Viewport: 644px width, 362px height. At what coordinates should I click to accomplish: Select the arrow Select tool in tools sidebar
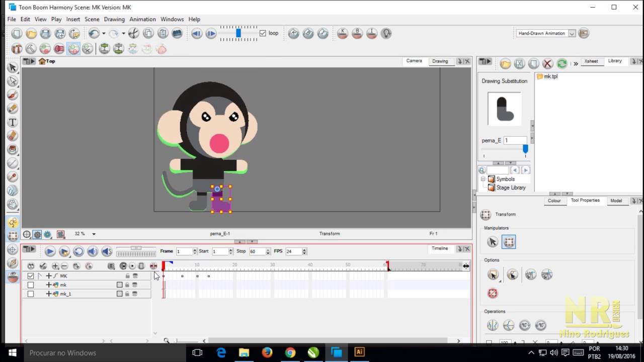tap(13, 67)
